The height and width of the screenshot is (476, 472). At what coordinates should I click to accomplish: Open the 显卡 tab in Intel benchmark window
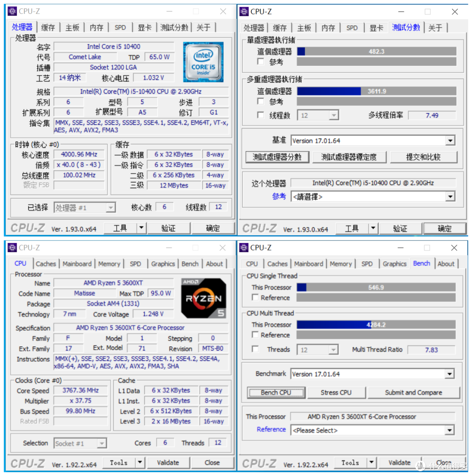(376, 28)
